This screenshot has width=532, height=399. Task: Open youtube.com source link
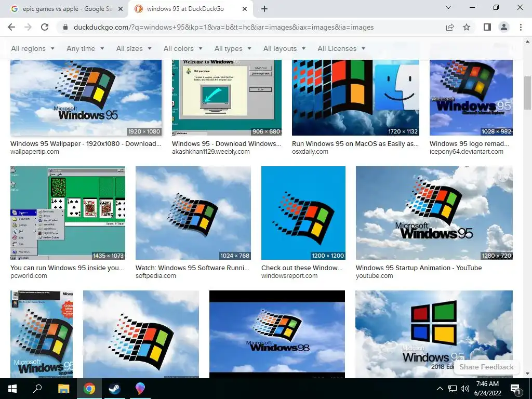[x=374, y=276]
